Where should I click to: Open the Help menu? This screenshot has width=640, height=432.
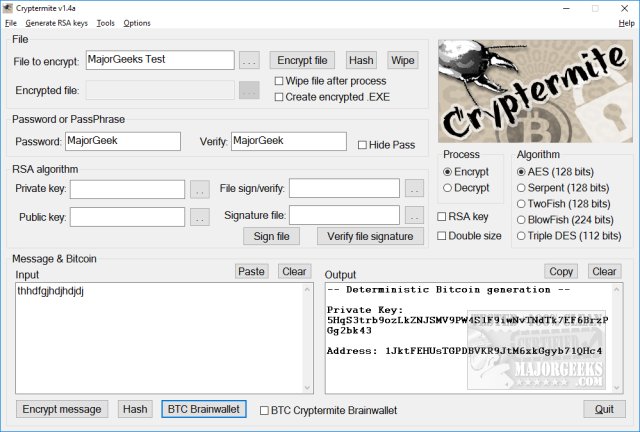[x=626, y=23]
